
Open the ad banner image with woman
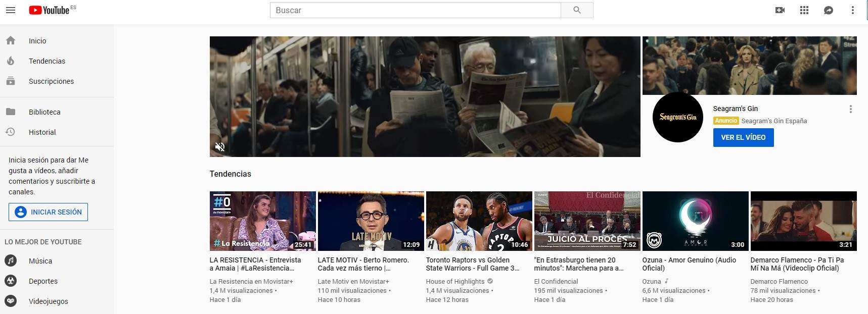point(749,66)
